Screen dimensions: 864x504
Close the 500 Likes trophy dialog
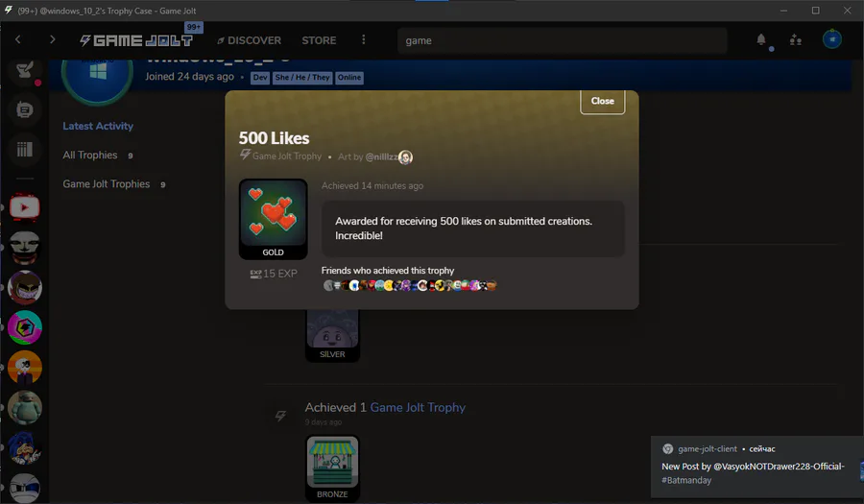602,102
